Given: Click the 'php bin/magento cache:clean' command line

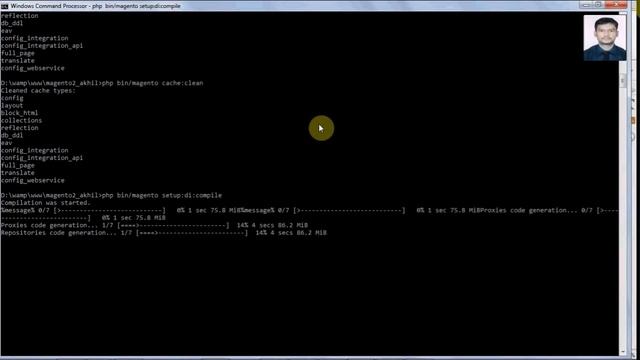Looking at the screenshot, I should pos(102,83).
